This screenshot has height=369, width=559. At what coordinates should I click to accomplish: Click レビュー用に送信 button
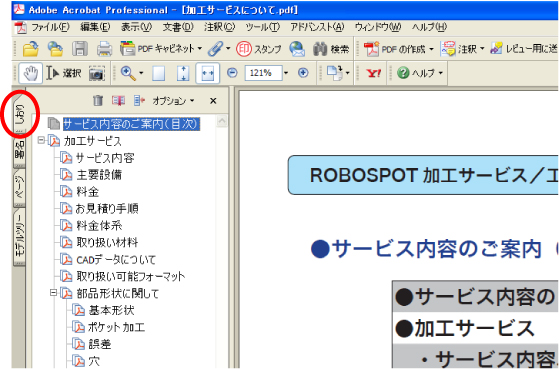pos(524,49)
